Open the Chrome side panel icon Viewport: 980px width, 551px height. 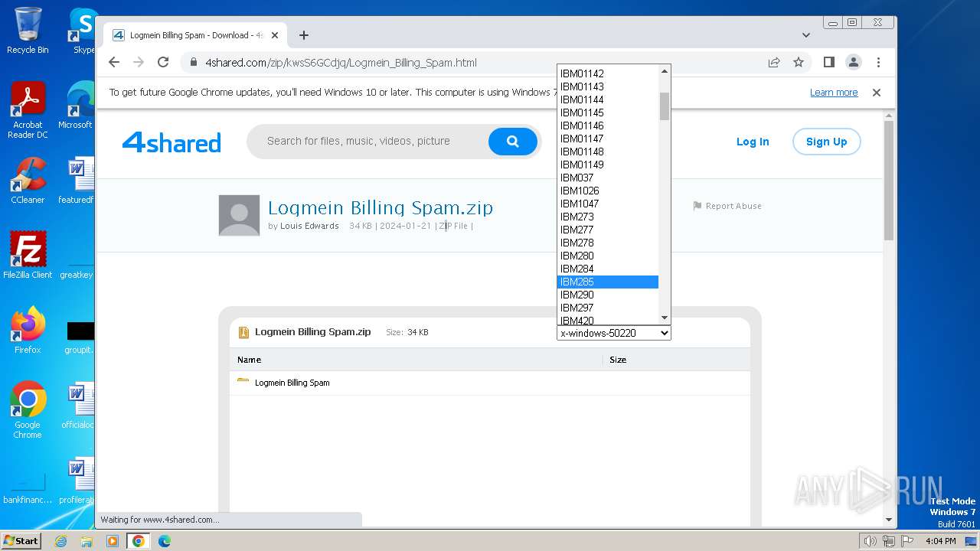coord(828,63)
